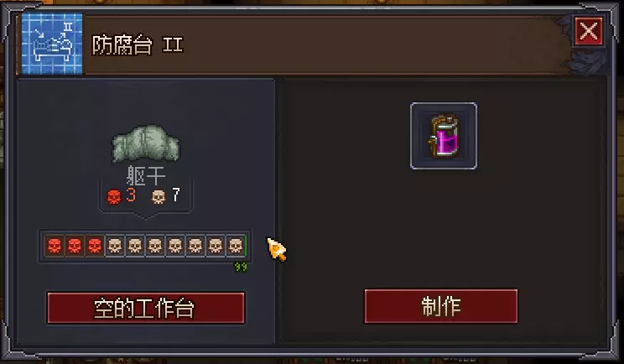Select the sixth white skull in the bar
Viewport: 624px width, 364px height.
tap(216, 246)
